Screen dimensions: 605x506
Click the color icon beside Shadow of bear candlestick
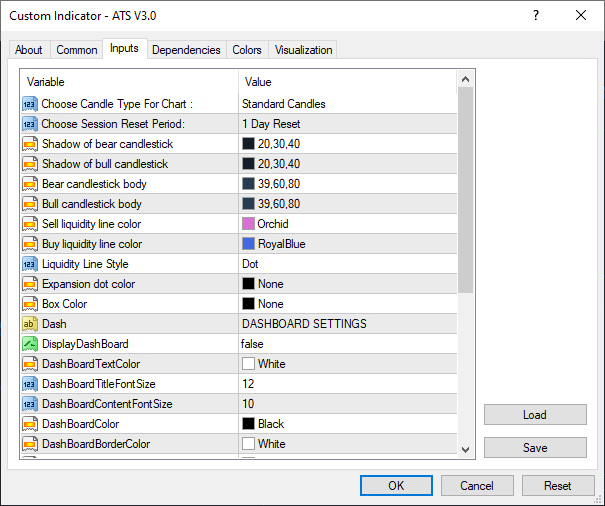pyautogui.click(x=29, y=144)
